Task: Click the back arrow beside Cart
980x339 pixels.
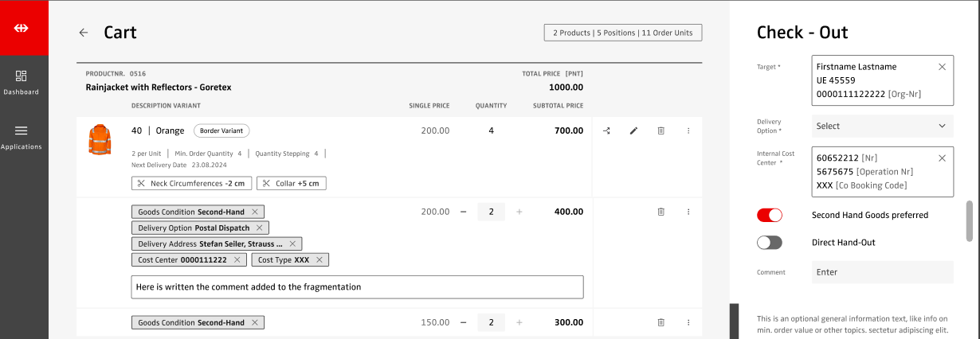Action: [x=83, y=33]
